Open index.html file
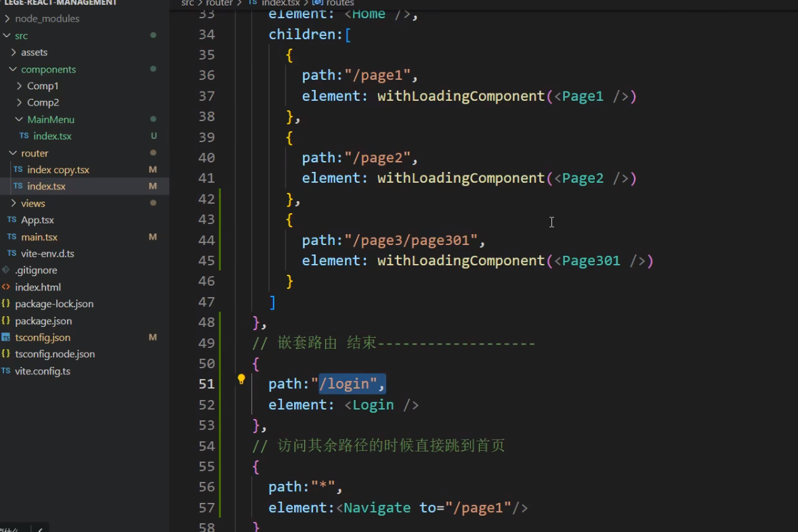798x532 pixels. click(38, 288)
